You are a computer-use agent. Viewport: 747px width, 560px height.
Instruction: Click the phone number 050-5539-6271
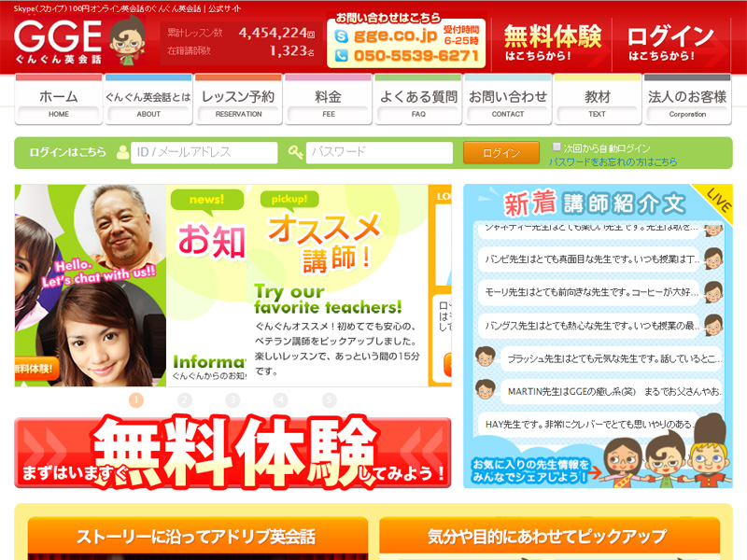[416, 56]
